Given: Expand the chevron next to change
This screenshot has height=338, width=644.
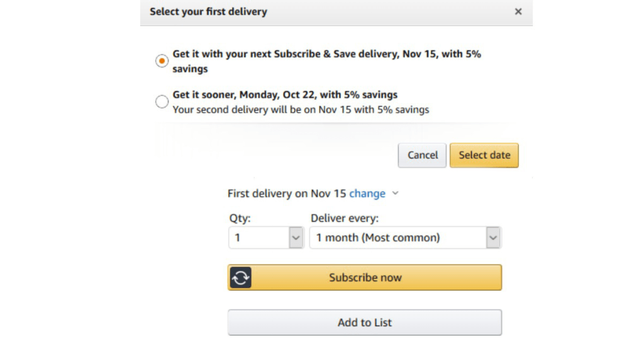Looking at the screenshot, I should pos(395,194).
